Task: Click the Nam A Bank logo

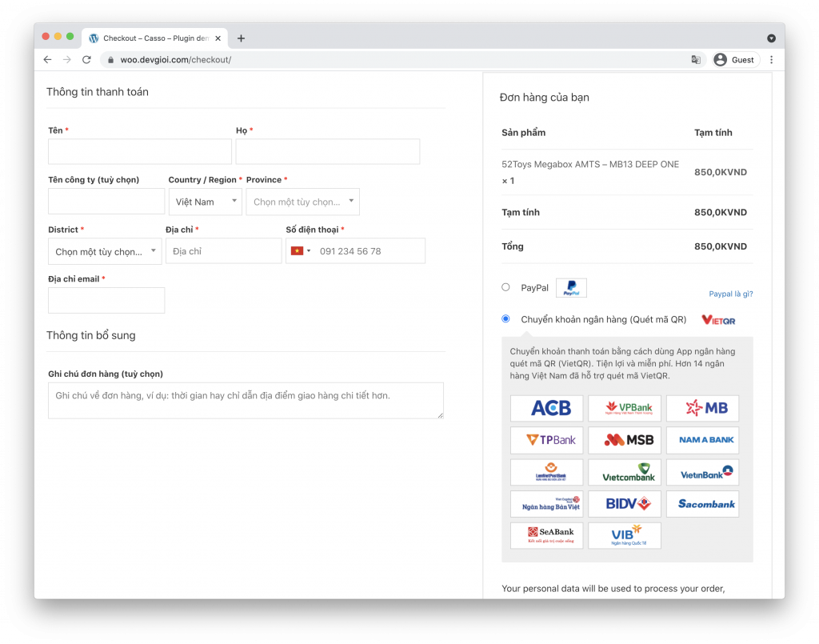Action: pyautogui.click(x=702, y=440)
